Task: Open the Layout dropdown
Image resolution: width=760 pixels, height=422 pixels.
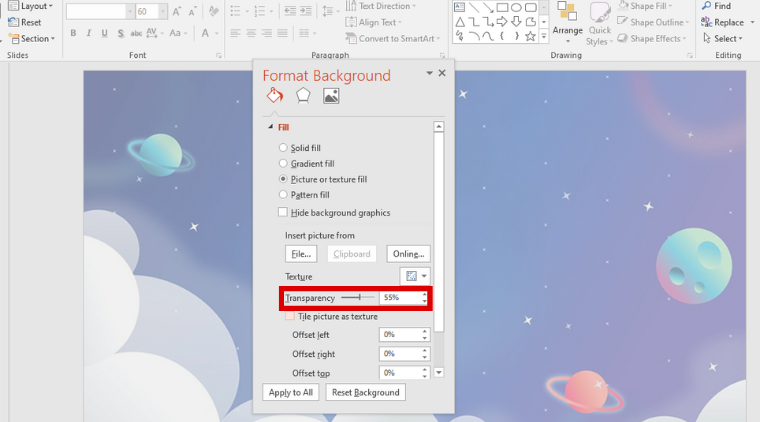Action: coord(31,6)
